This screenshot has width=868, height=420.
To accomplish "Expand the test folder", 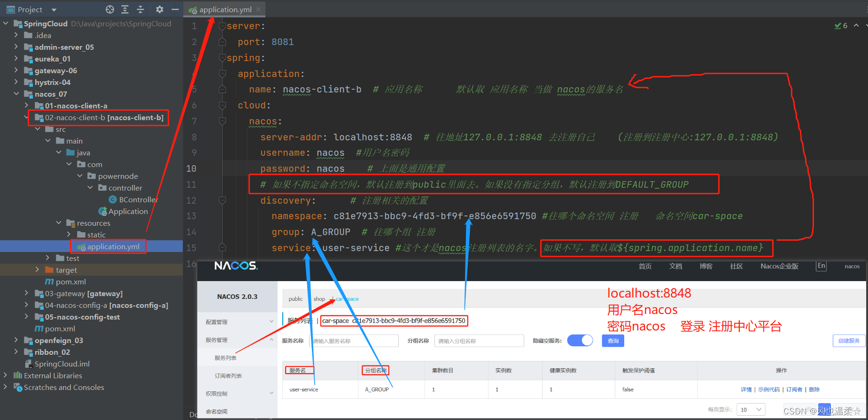I will [47, 258].
